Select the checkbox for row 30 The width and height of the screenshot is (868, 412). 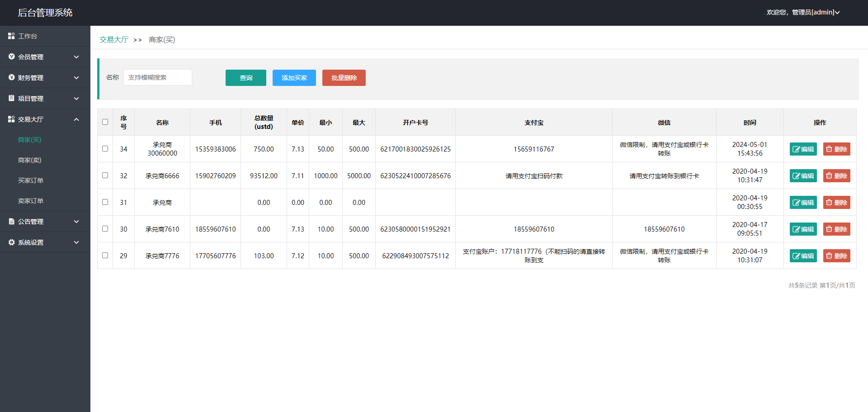[x=105, y=228]
